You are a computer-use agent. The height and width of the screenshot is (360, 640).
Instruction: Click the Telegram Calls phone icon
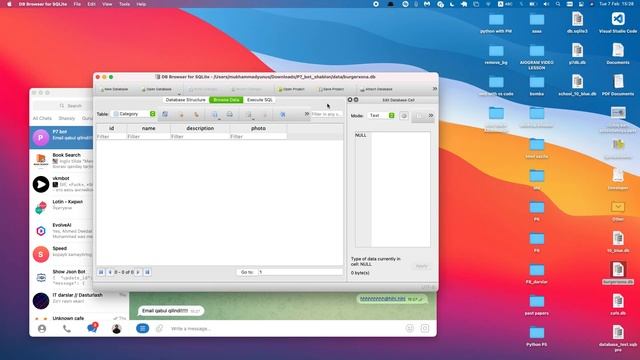pyautogui.click(x=67, y=329)
